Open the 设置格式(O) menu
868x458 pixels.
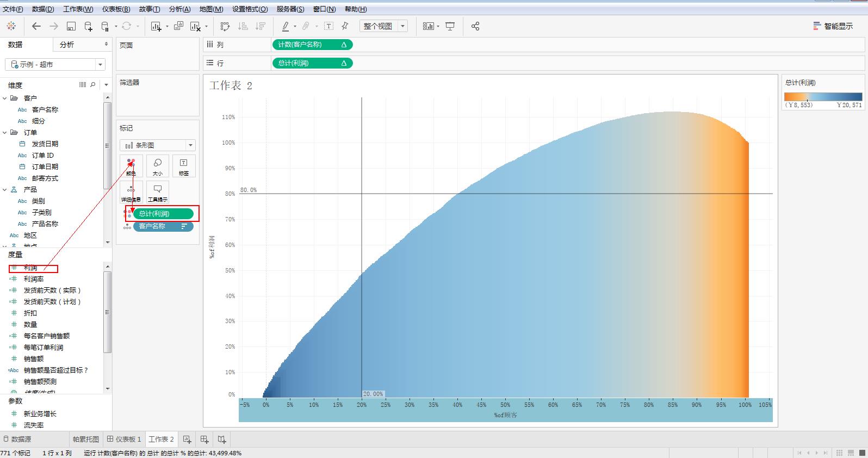click(250, 9)
